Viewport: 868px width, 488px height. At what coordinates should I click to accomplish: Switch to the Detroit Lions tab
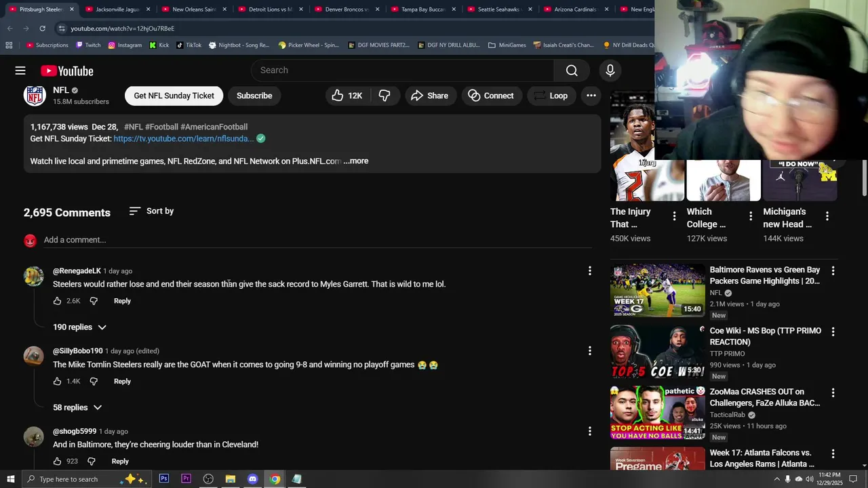click(270, 9)
